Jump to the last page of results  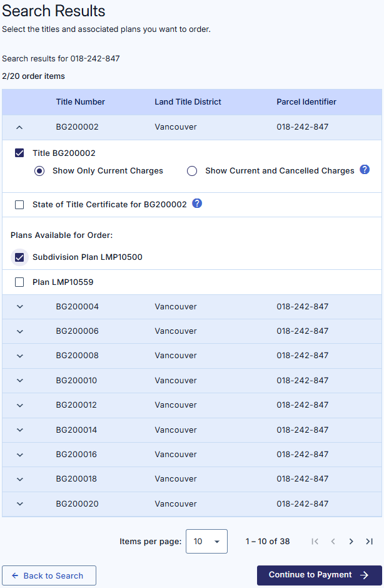click(369, 542)
